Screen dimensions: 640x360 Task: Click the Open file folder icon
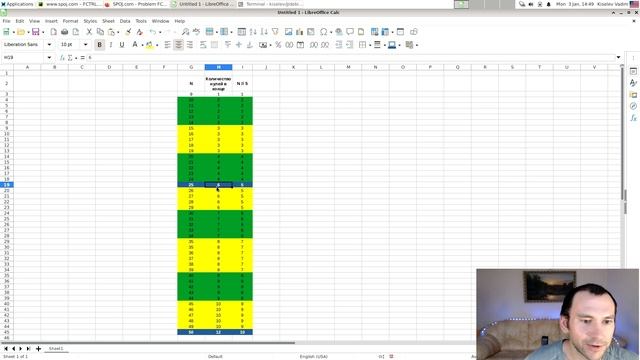click(21, 32)
